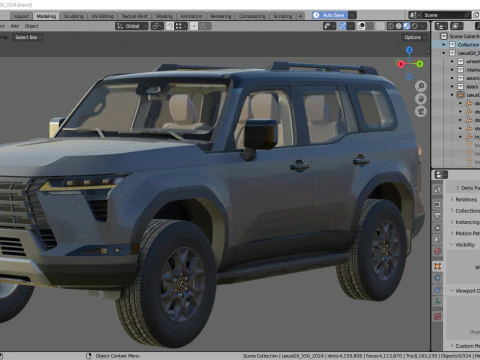Open the properties editor type menu
The height and width of the screenshot is (360, 480).
pyautogui.click(x=441, y=175)
